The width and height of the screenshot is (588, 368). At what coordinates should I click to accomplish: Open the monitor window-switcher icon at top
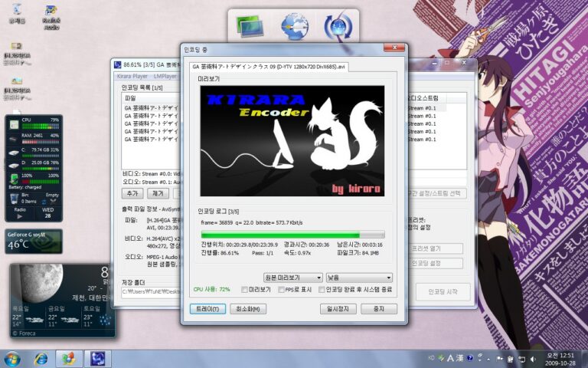point(250,26)
